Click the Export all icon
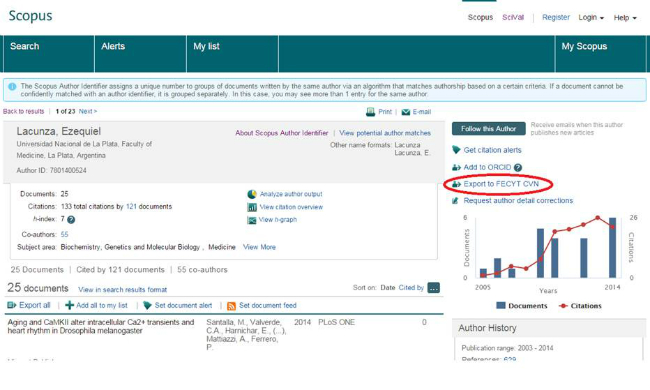Viewport: 650px width, 390px height. (x=12, y=305)
